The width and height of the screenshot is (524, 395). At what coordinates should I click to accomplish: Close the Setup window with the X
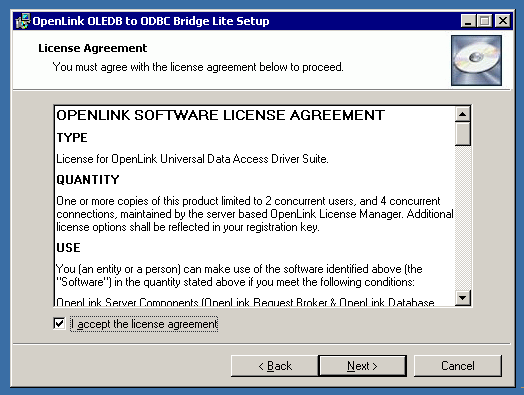[502, 21]
